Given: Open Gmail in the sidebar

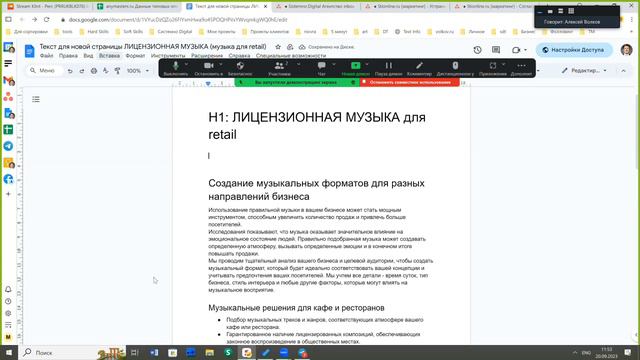Looking at the screenshot, I should click(8, 80).
